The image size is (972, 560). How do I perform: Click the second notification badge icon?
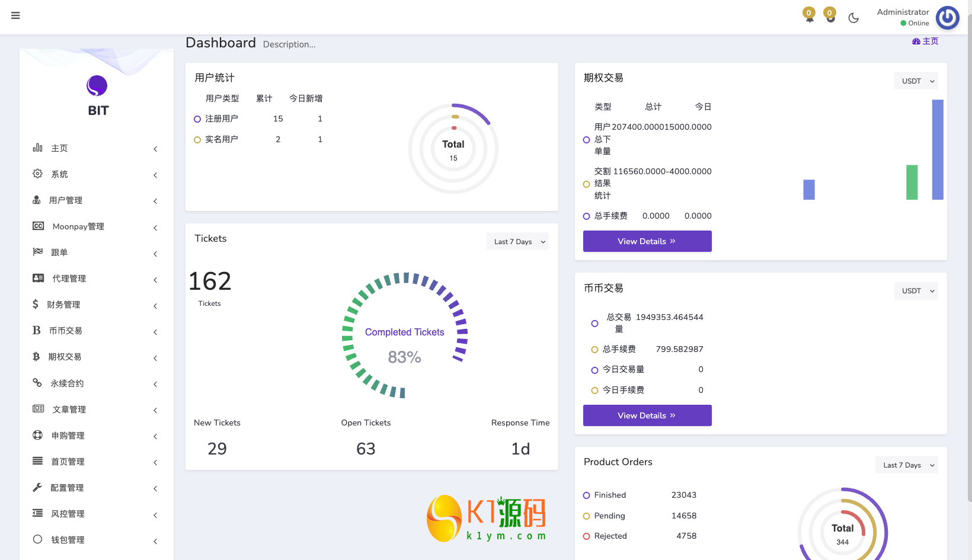tap(830, 17)
